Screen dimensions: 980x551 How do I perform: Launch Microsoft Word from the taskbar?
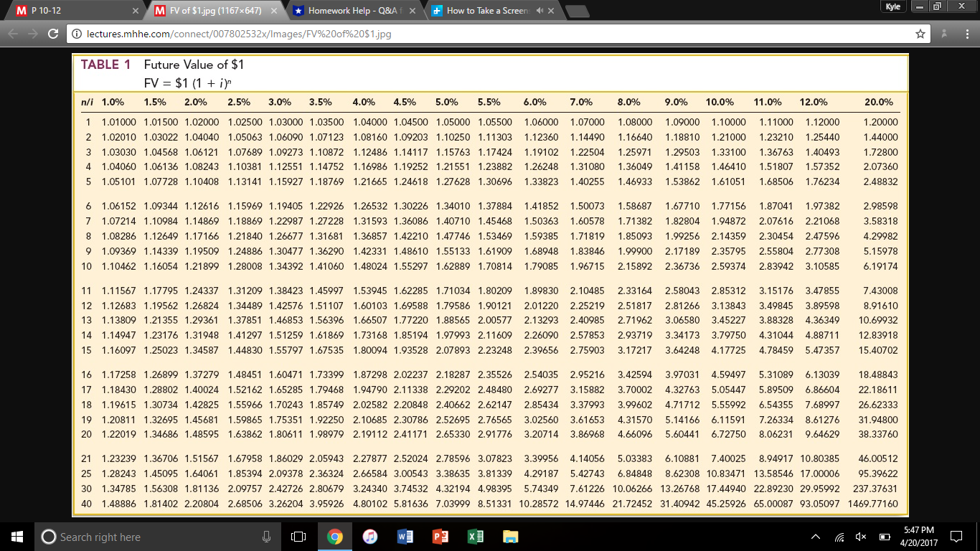click(402, 534)
